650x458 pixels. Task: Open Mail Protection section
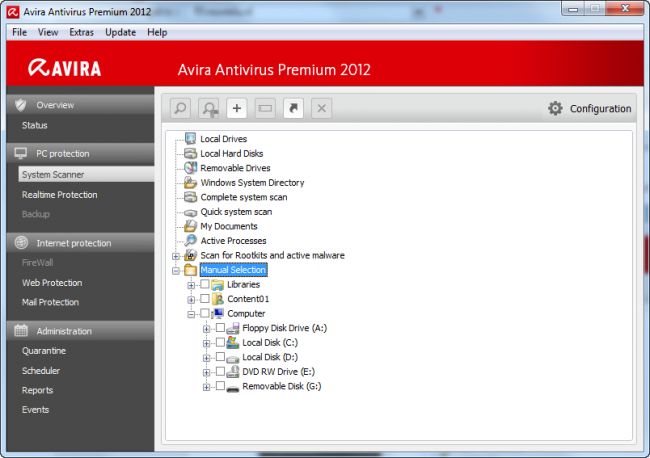[50, 302]
